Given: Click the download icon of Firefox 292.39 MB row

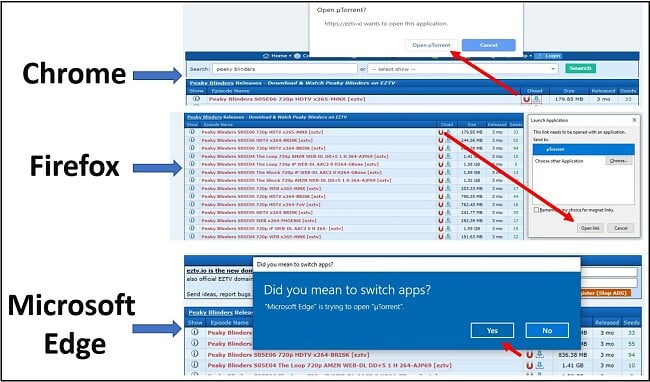Looking at the screenshot, I should pyautogui.click(x=448, y=220).
